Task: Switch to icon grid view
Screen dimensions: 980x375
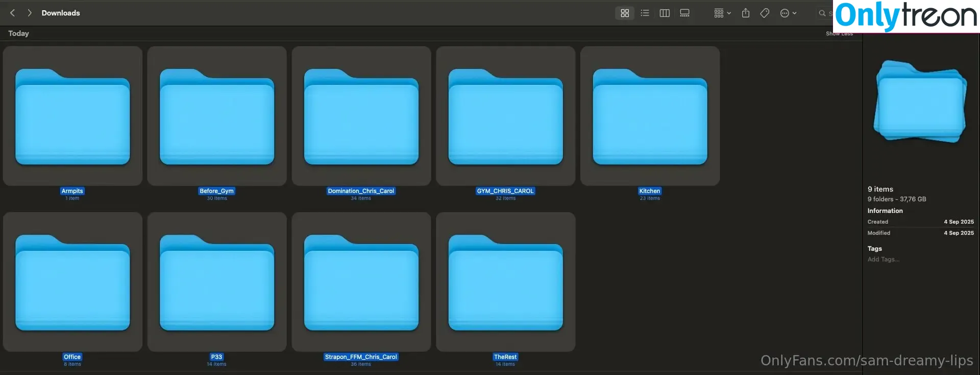Action: click(x=625, y=13)
